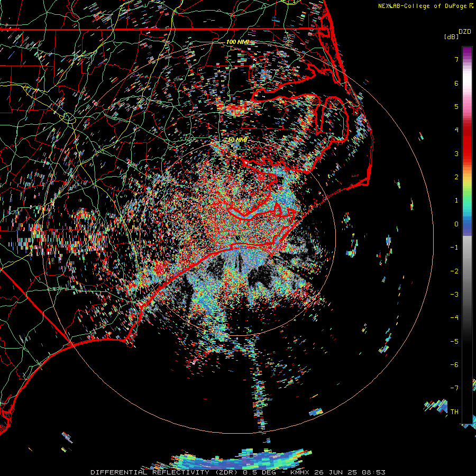Click the legend value 7

coord(456,59)
